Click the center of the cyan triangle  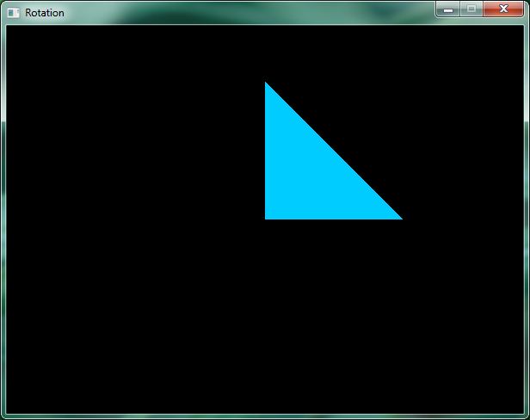pos(310,174)
